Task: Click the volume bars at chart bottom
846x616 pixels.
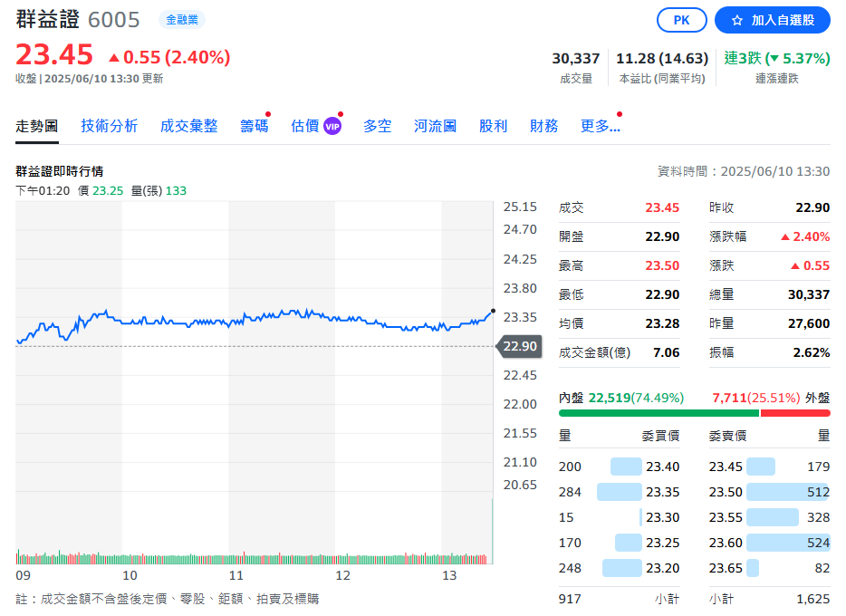Action: tap(254, 558)
